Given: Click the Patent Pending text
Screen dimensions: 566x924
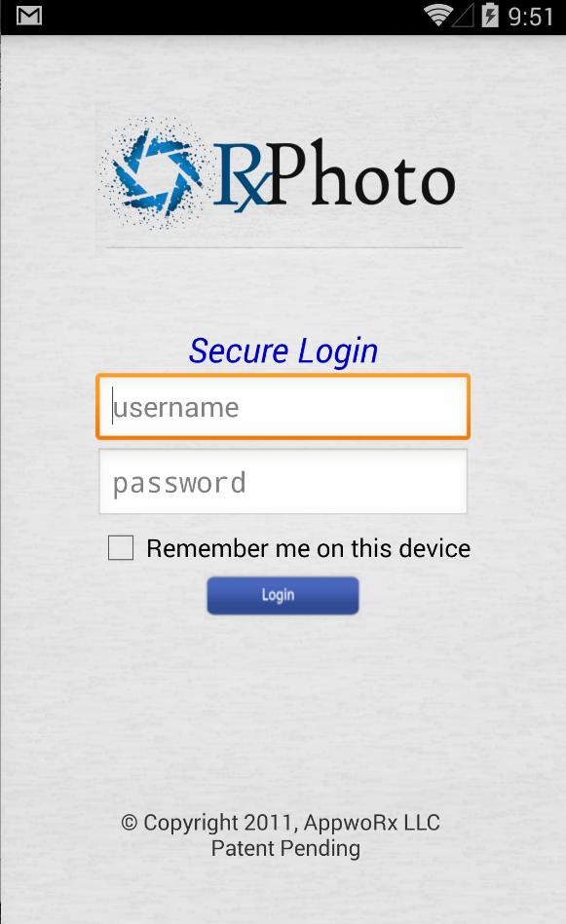Looking at the screenshot, I should (x=286, y=849).
